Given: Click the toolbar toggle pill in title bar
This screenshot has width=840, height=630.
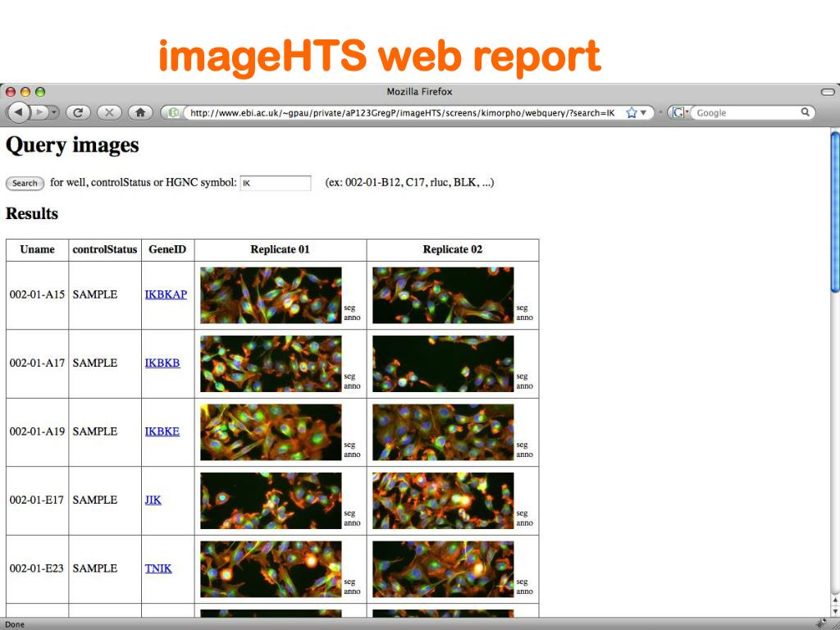Looking at the screenshot, I should tap(828, 92).
